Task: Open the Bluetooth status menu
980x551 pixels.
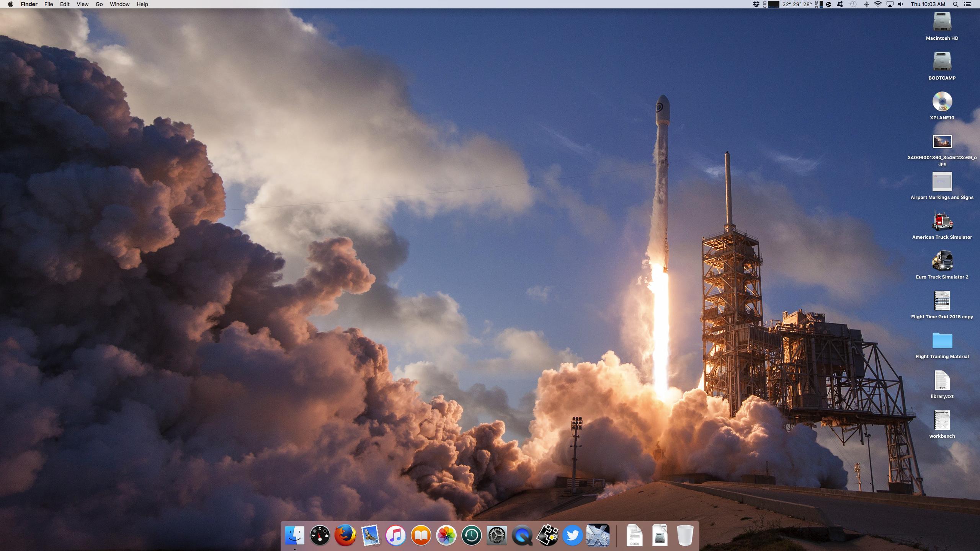Action: (866, 4)
